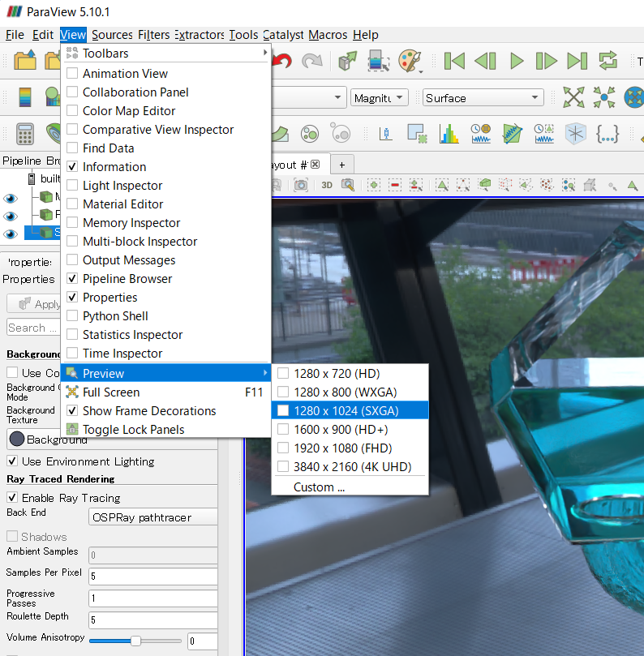This screenshot has width=644, height=656.
Task: Uncheck Enable Ray Tracing
Action: pyautogui.click(x=12, y=498)
